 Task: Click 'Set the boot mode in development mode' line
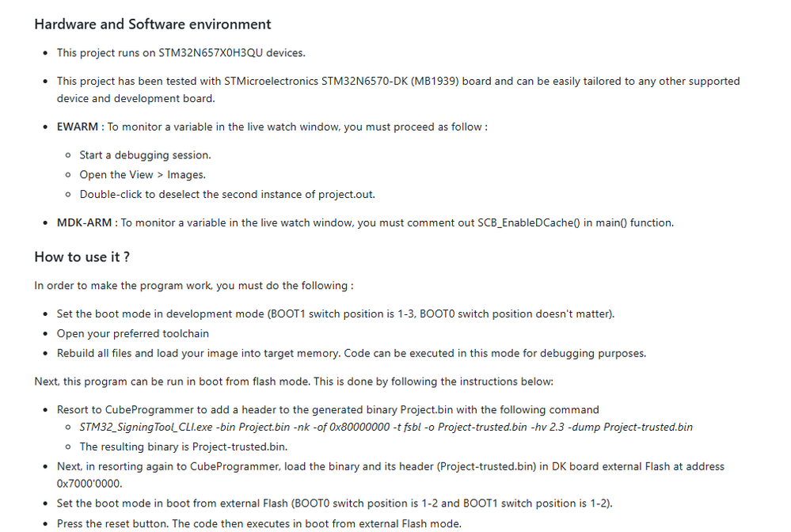(x=336, y=314)
